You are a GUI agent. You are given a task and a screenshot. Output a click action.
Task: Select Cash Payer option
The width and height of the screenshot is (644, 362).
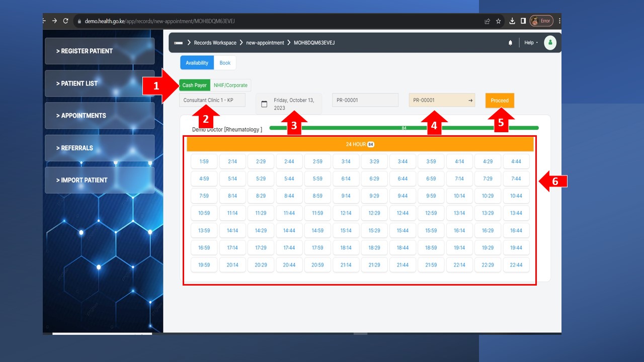tap(195, 85)
